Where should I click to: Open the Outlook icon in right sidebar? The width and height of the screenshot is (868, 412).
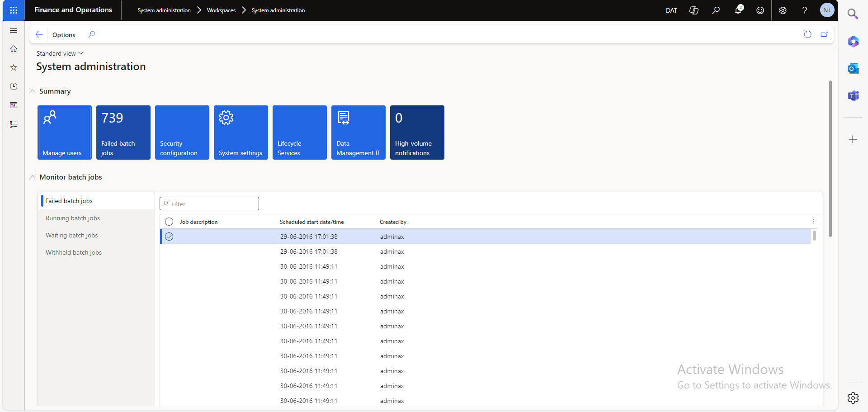[x=853, y=69]
